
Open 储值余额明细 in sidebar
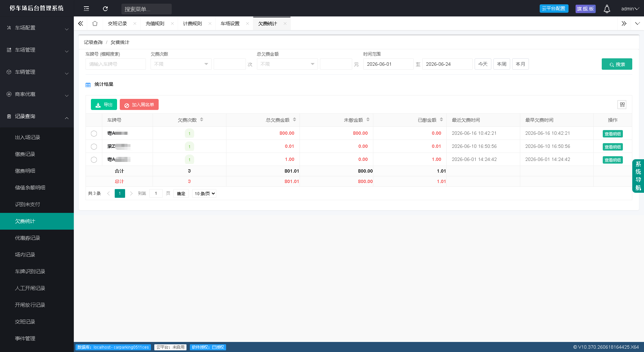coord(37,188)
